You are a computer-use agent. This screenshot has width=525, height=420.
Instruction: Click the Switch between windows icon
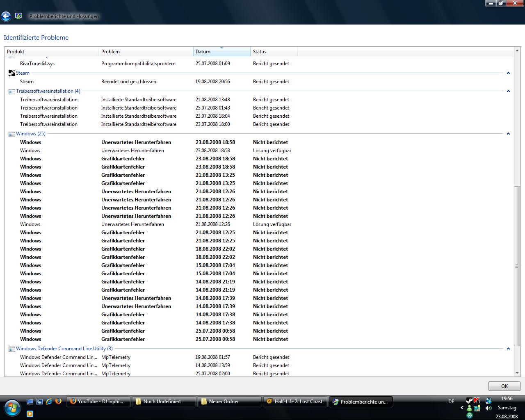click(39, 402)
